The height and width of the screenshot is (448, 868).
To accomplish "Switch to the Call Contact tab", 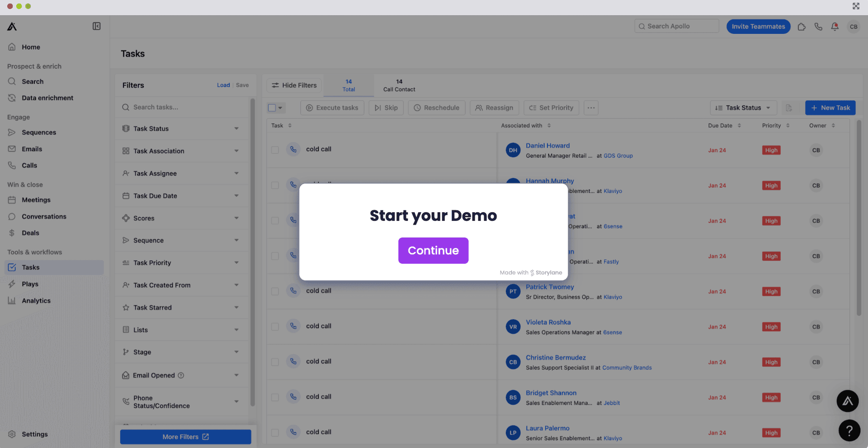I will coord(399,85).
